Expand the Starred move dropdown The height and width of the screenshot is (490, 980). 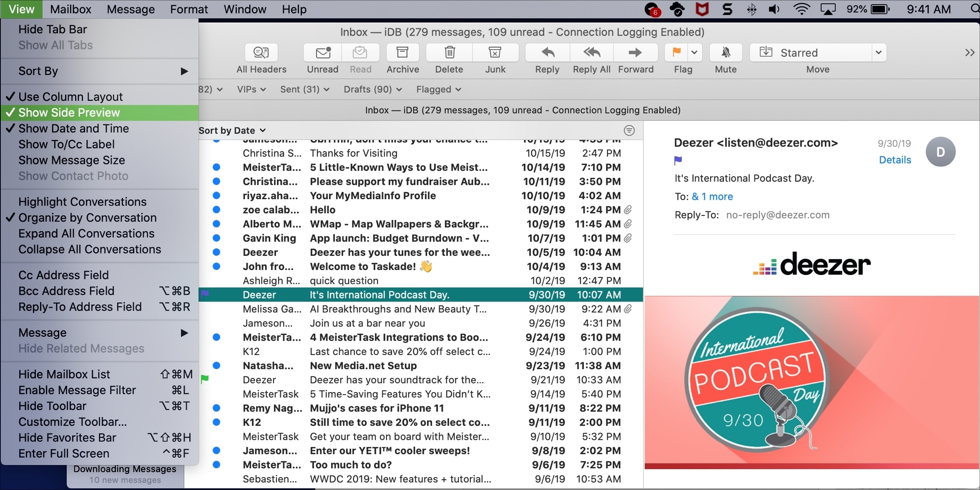point(879,52)
